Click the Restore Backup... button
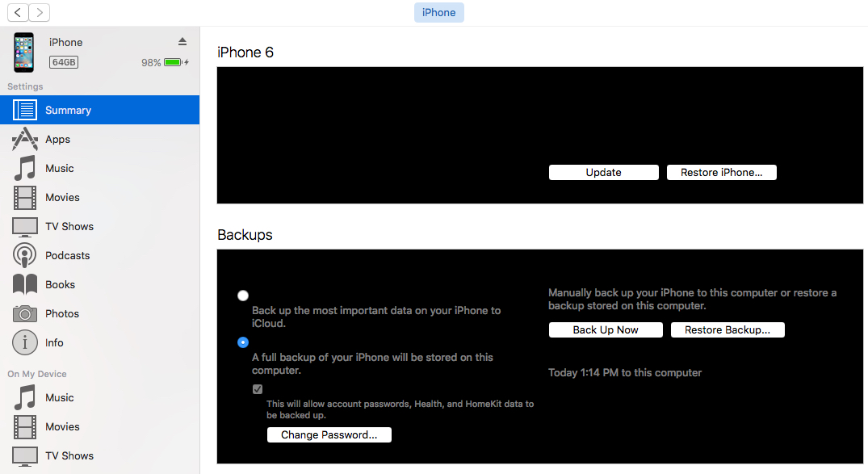Screen dimensions: 868x474 pyautogui.click(x=728, y=329)
